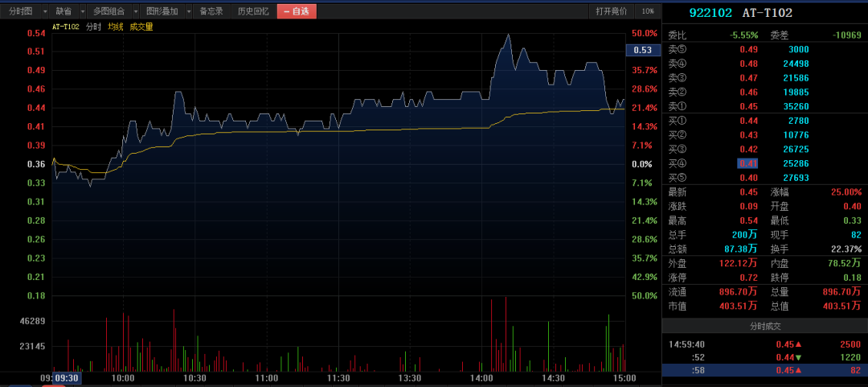Click the highlighted 买④ price 0.41
The image size is (868, 387).
click(x=747, y=163)
